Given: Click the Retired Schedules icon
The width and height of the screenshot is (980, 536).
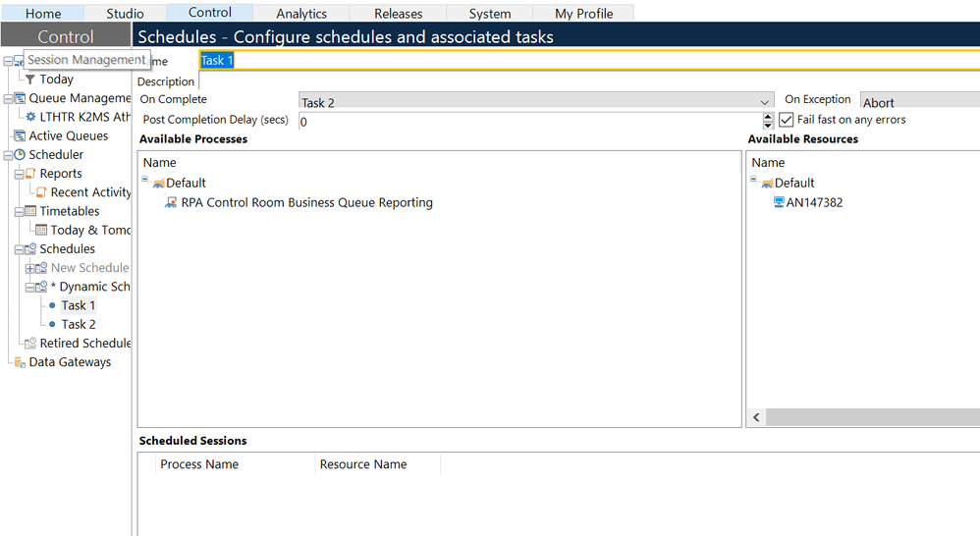Looking at the screenshot, I should click(30, 343).
